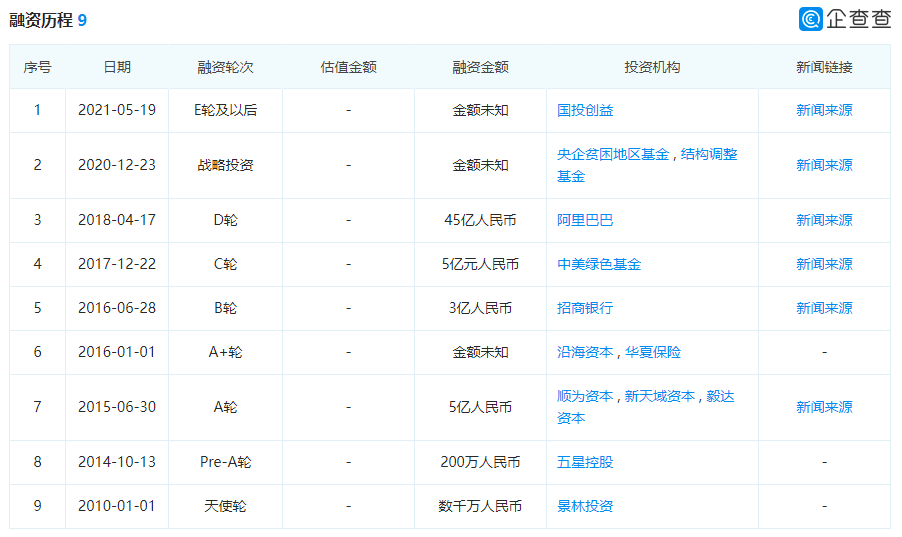Click the 估值金额 column header

tap(348, 67)
